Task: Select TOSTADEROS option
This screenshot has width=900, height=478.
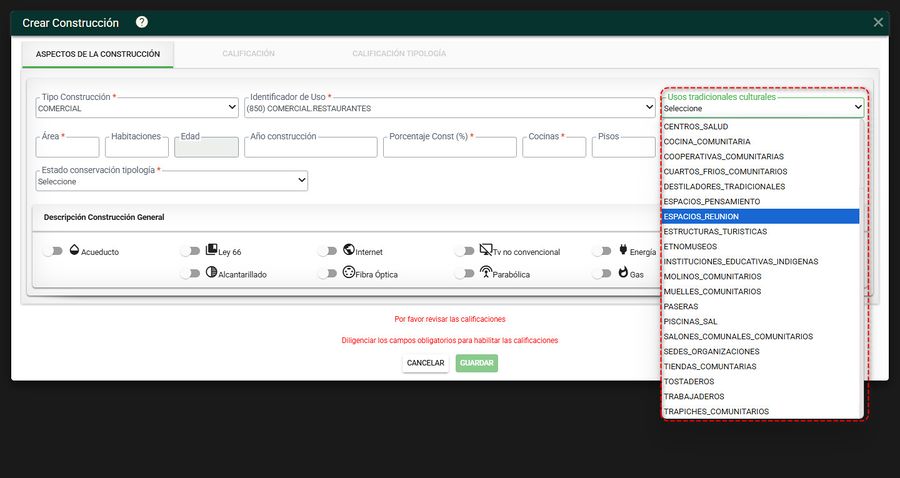Action: pyautogui.click(x=761, y=381)
